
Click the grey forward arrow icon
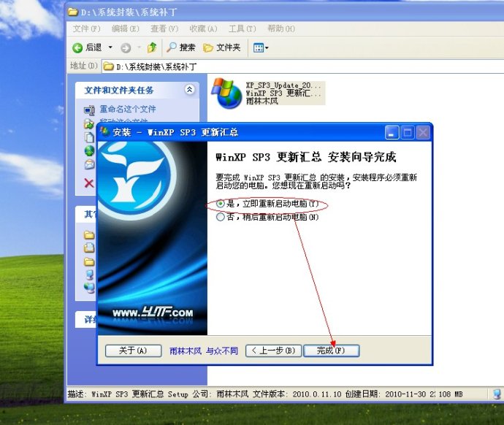click(126, 48)
